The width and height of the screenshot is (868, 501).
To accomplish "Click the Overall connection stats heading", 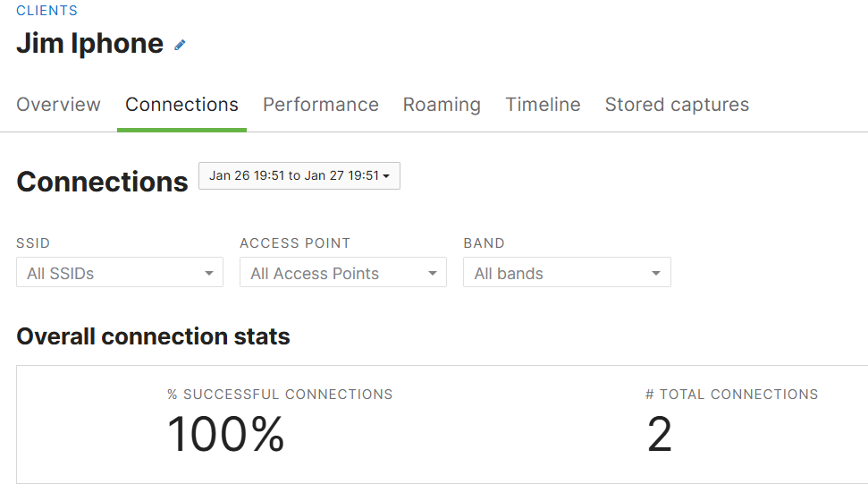I will coord(154,336).
